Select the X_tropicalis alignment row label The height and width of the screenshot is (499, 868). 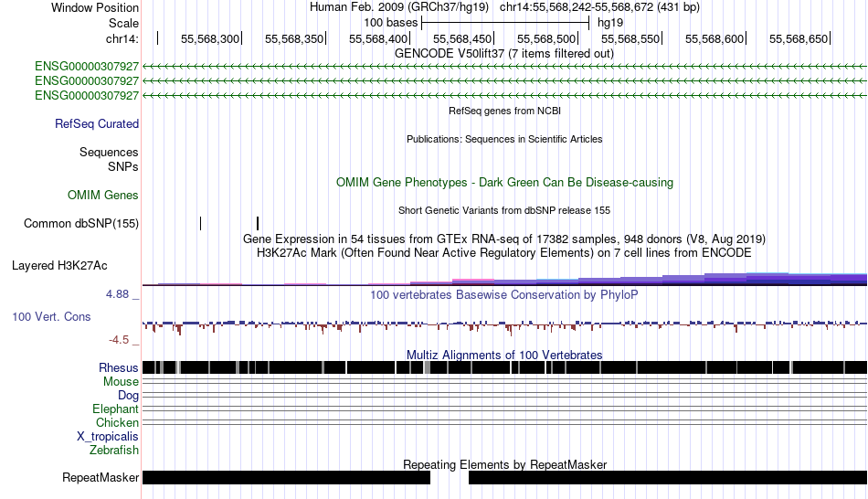(108, 437)
